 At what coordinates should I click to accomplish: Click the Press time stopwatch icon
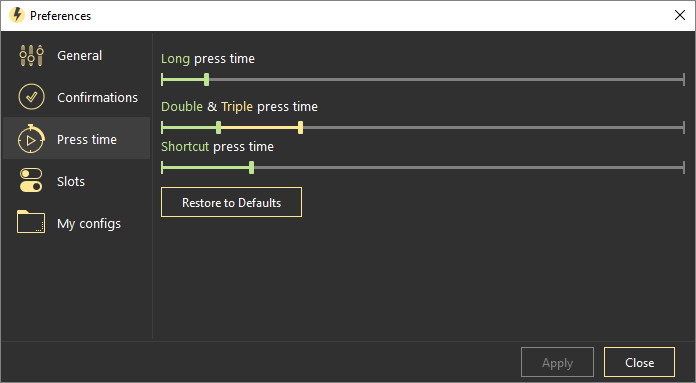pos(31,139)
